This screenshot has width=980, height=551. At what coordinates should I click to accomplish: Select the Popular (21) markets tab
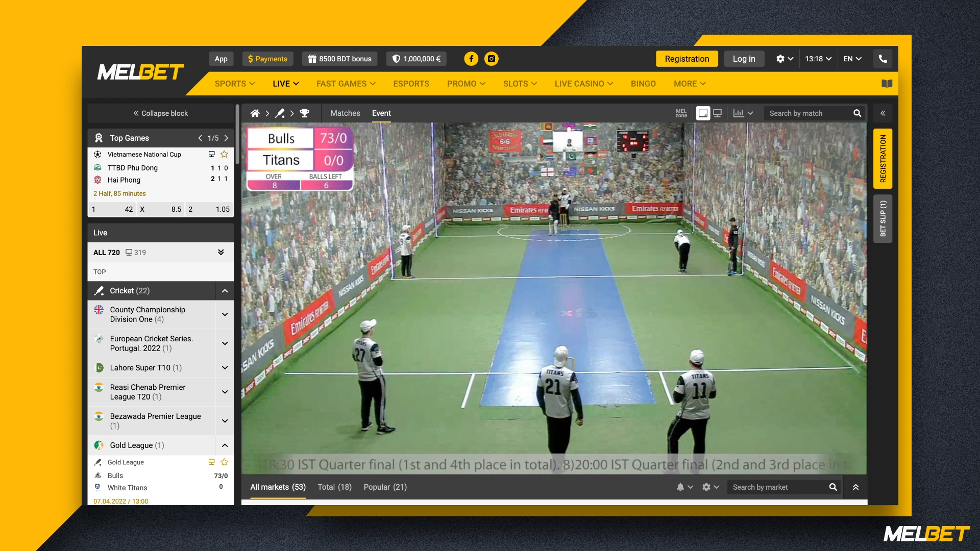385,487
